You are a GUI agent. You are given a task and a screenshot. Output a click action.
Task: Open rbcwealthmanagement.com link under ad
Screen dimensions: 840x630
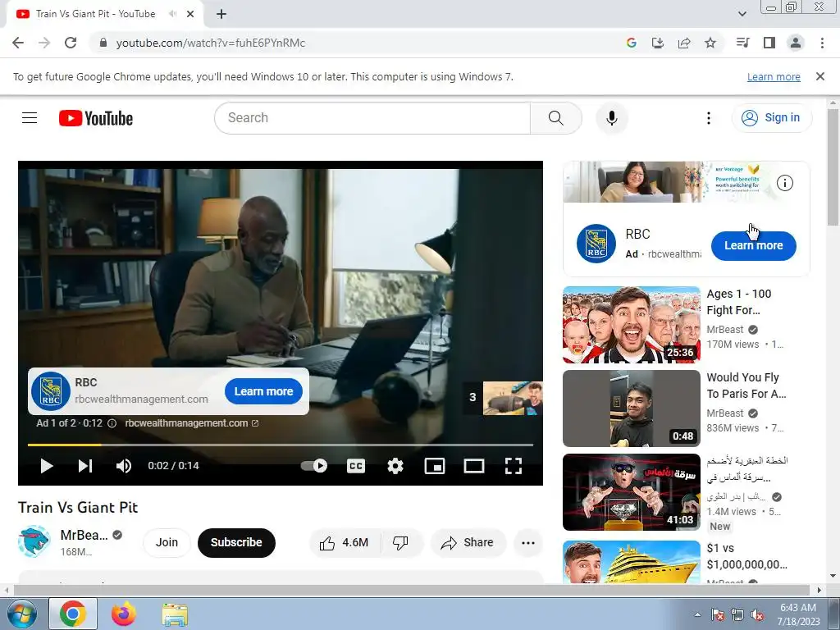tap(191, 423)
